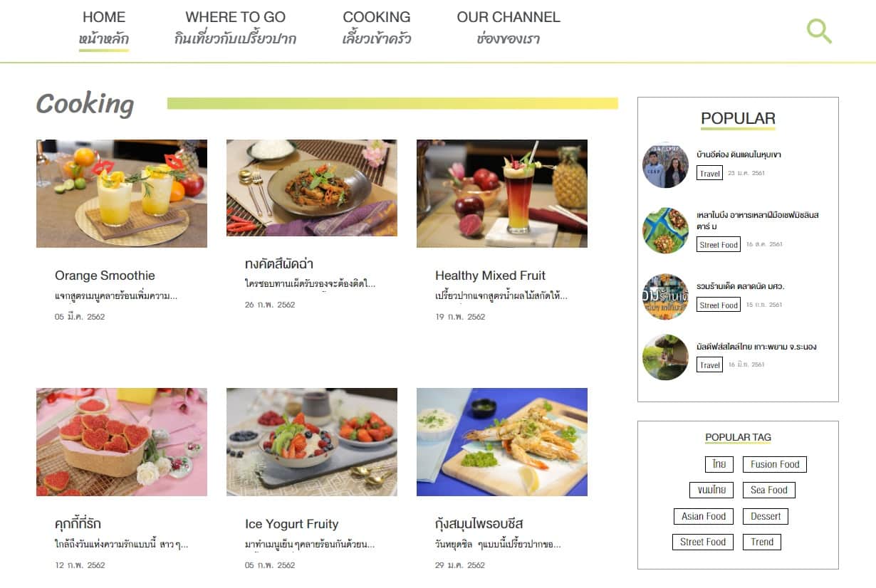The width and height of the screenshot is (876, 588).
Task: Choose the Dessert popular tag
Action: 766,516
